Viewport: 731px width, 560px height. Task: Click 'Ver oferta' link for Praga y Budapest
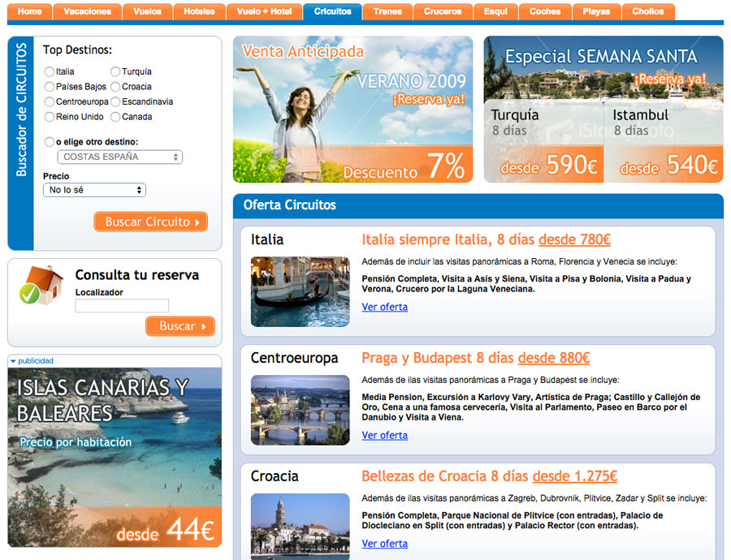384,436
